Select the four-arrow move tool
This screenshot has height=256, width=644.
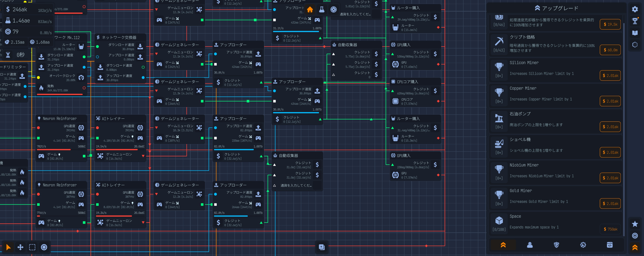[20, 247]
